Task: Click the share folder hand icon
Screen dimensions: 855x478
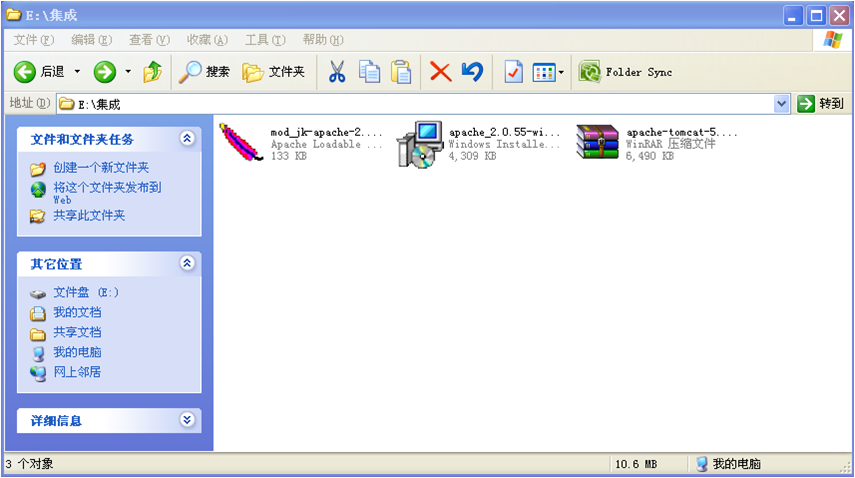Action: click(x=38, y=216)
